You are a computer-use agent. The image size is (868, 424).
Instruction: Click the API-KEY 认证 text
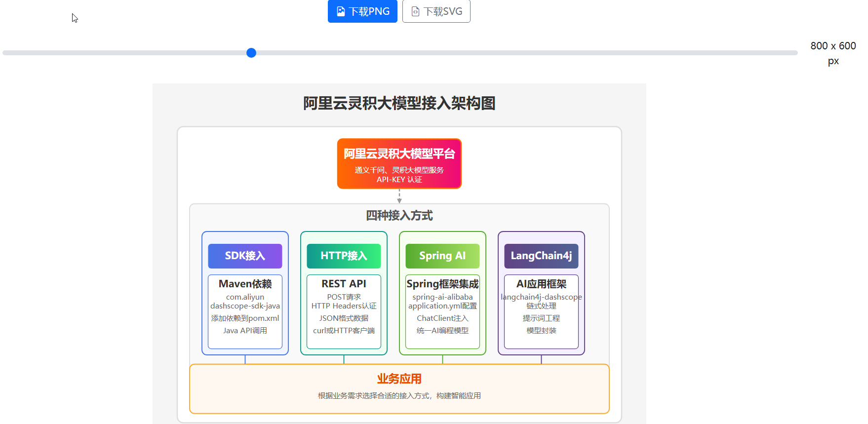pos(399,180)
